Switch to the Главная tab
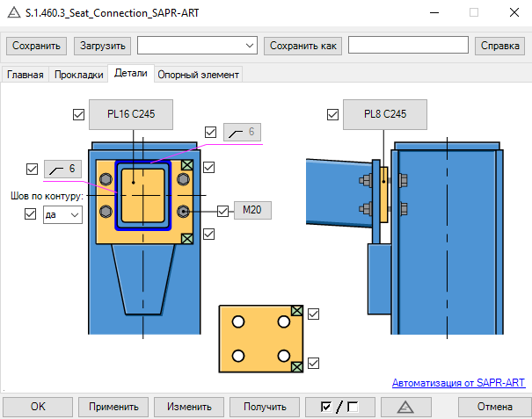 pyautogui.click(x=26, y=75)
